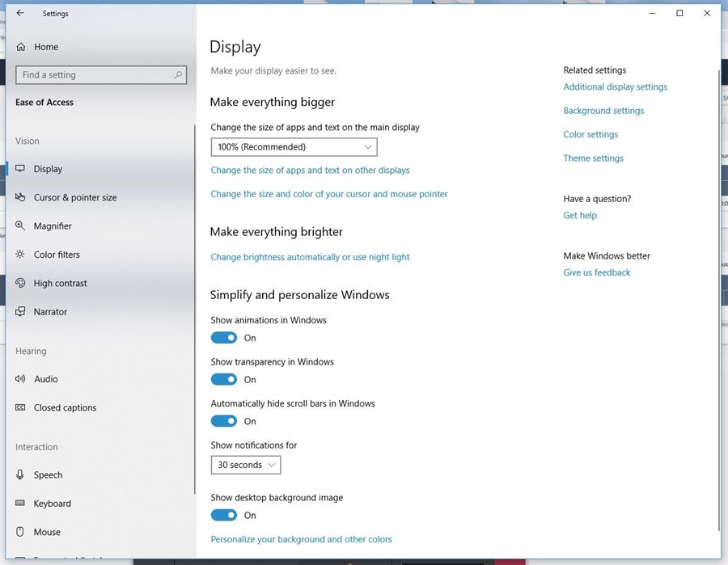Click the Speech microphone icon
Viewport: 728px width, 565px height.
[20, 474]
